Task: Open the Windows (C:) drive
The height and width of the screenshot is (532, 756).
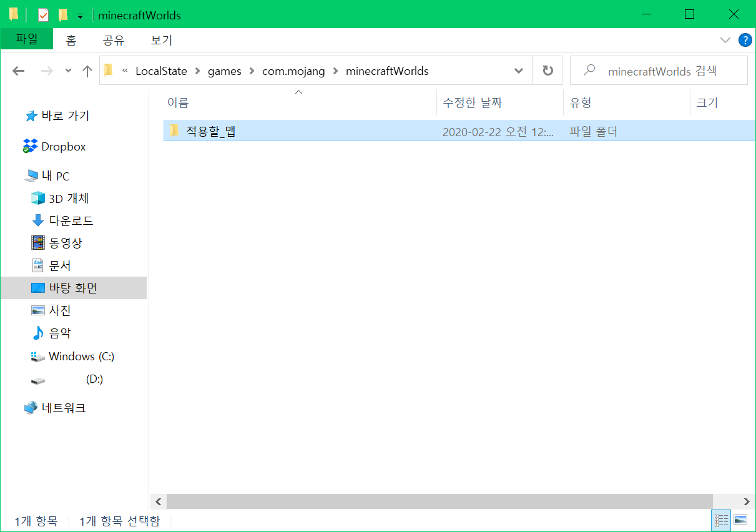Action: 81,357
